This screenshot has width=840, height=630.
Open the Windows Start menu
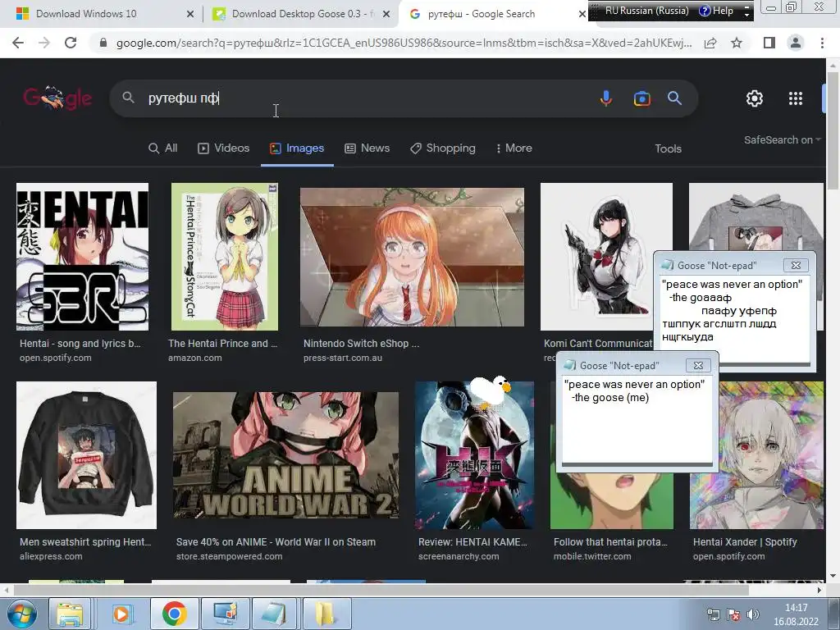(x=21, y=614)
